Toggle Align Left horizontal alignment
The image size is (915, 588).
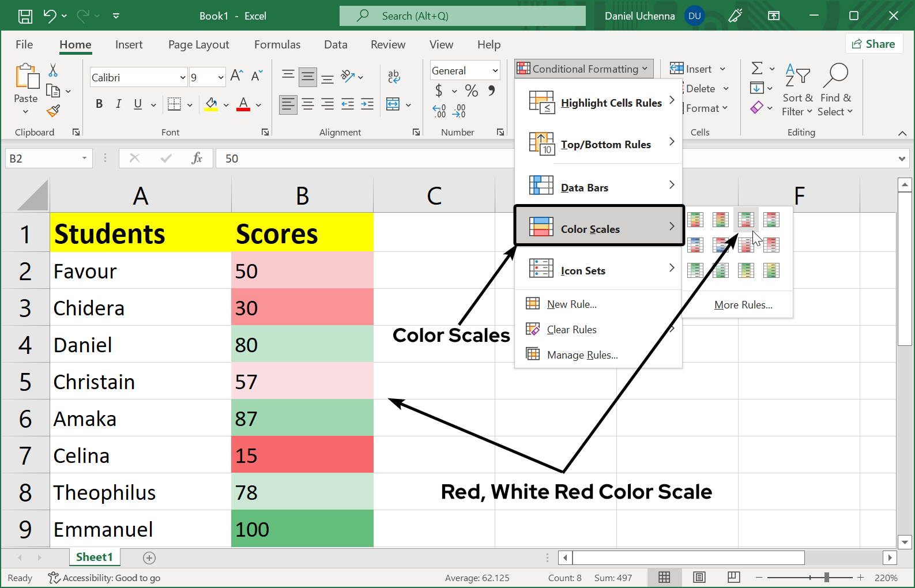(288, 104)
